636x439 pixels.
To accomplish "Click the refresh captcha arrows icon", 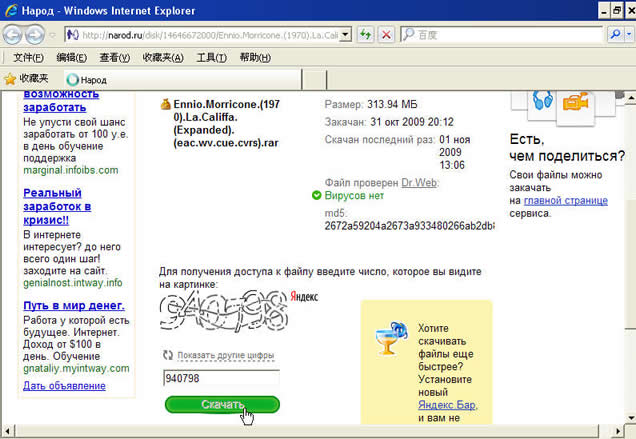I will click(168, 355).
